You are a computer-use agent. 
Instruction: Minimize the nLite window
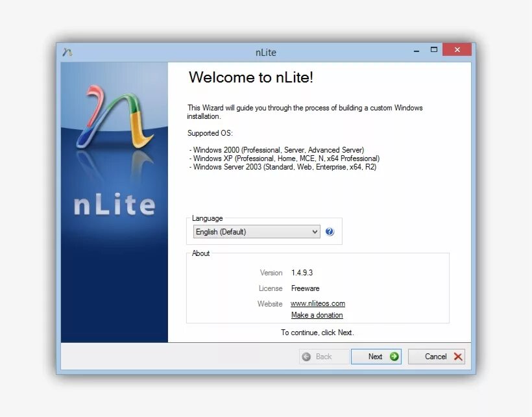417,50
